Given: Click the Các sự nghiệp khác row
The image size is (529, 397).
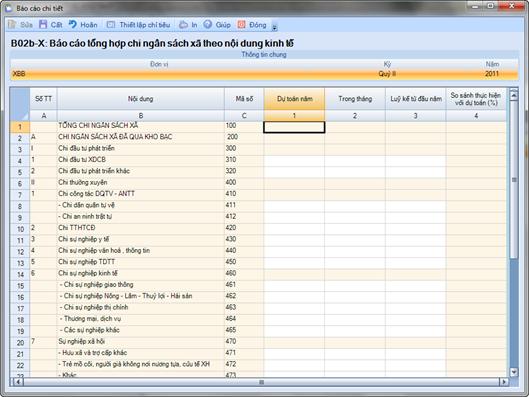Looking at the screenshot, I should pos(89,330).
